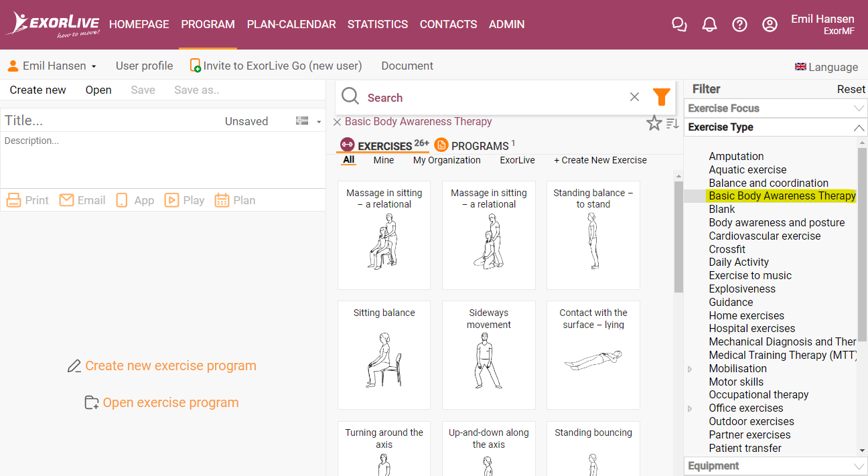Select the Sitting balance exercise thumbnail
This screenshot has height=476, width=868.
384,355
